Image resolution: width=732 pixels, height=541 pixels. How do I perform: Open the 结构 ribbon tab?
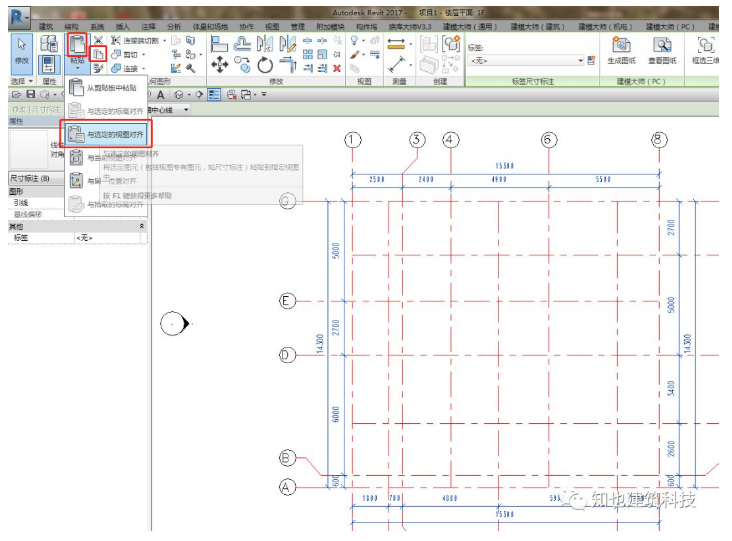(x=71, y=27)
